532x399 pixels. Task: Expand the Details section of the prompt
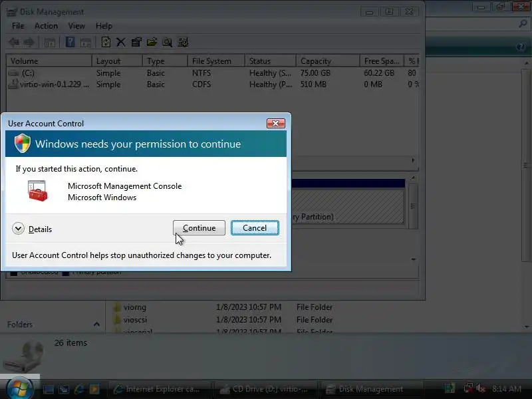click(x=18, y=229)
